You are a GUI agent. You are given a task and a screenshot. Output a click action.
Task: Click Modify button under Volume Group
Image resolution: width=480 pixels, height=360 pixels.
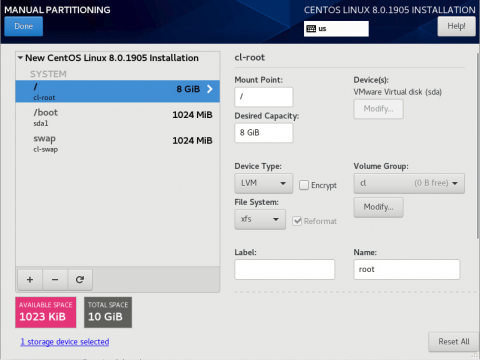[x=379, y=207]
